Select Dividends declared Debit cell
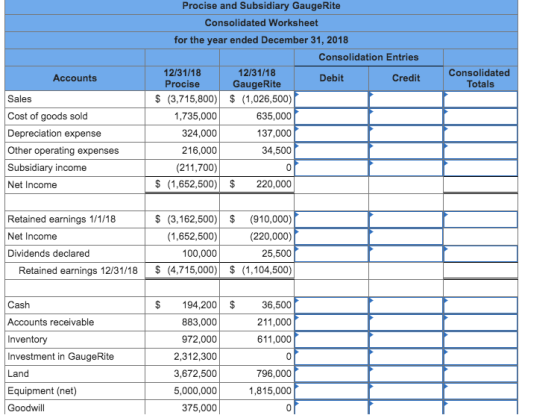560x418 pixels. [x=331, y=254]
